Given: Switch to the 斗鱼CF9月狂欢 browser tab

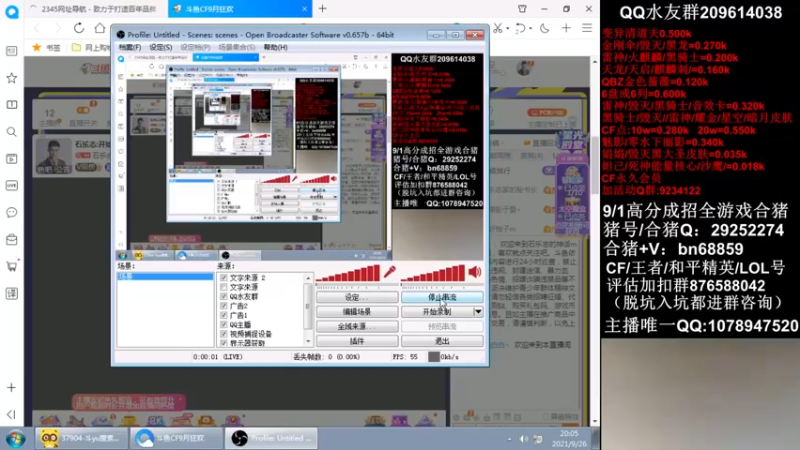Looking at the screenshot, I should tap(240, 9).
